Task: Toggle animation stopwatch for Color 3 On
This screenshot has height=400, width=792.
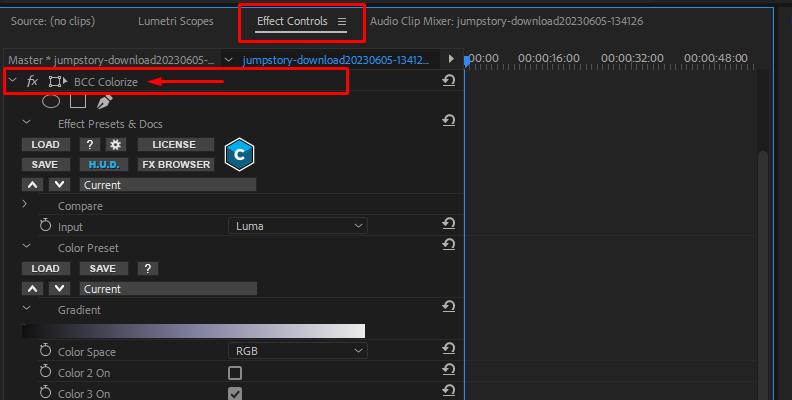Action: (45, 392)
